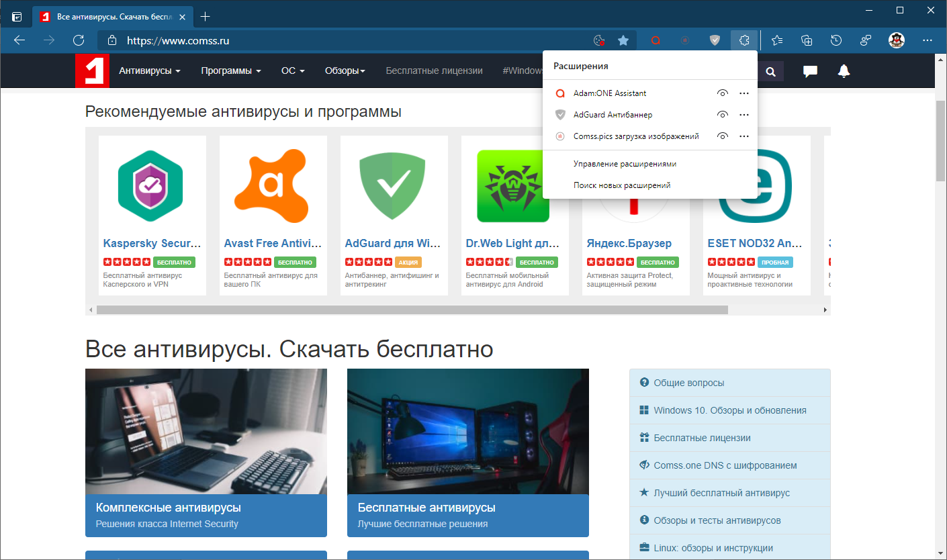
Task: Open Windows 10. Обзоры и обновления link
Action: point(730,410)
